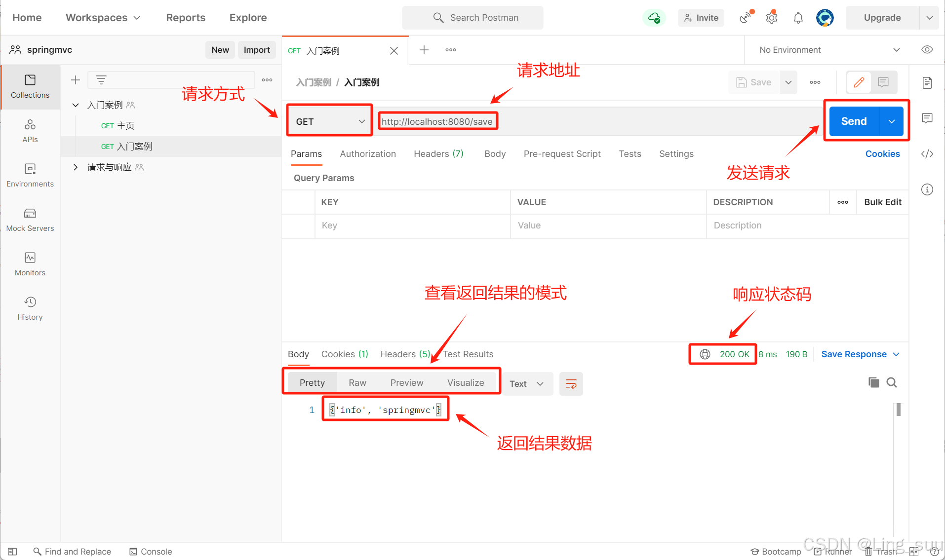
Task: Open the Workspaces dropdown menu
Action: click(x=103, y=18)
